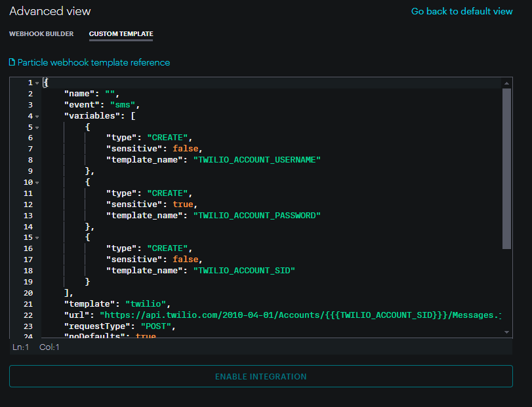This screenshot has height=407, width=532.
Task: Open Particle webhook template reference link
Action: [x=94, y=62]
